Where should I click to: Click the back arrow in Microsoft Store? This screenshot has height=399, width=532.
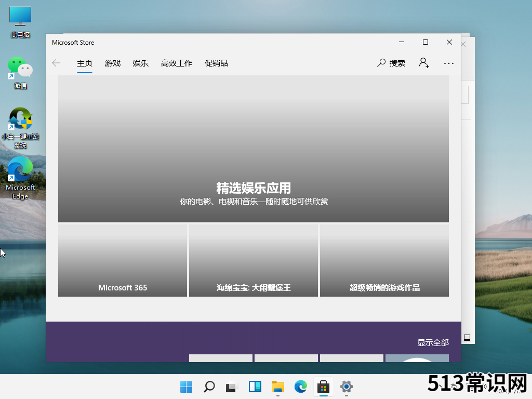tap(56, 63)
